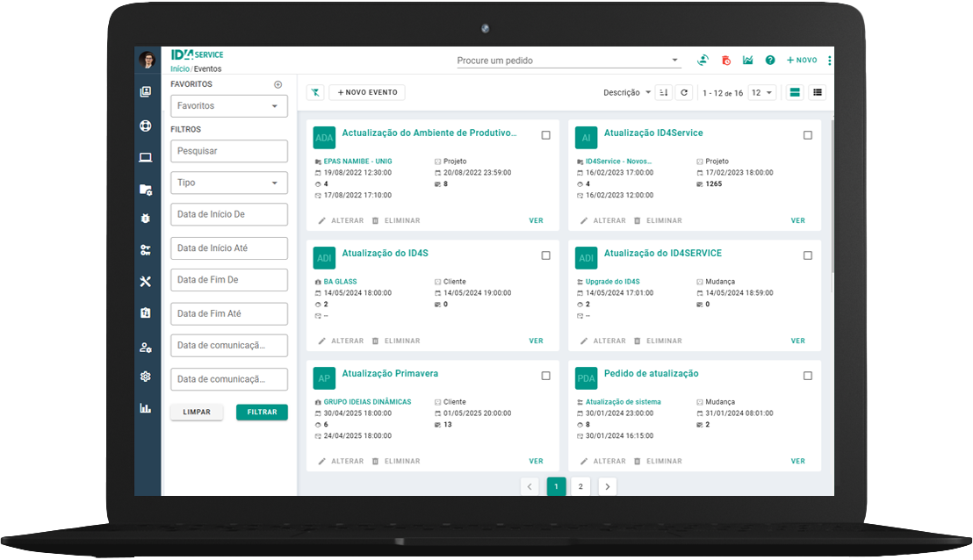This screenshot has height=560, width=973.
Task: Open the bar chart reports sidebar icon
Action: 145,408
